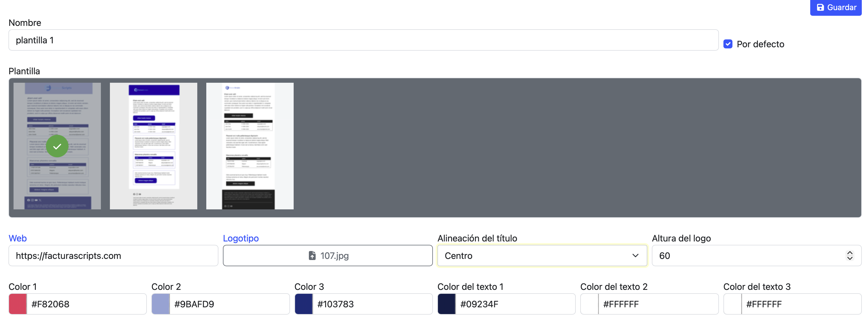Edit Color del texto 1 hex #09234F
868x327 pixels.
coord(515,304)
